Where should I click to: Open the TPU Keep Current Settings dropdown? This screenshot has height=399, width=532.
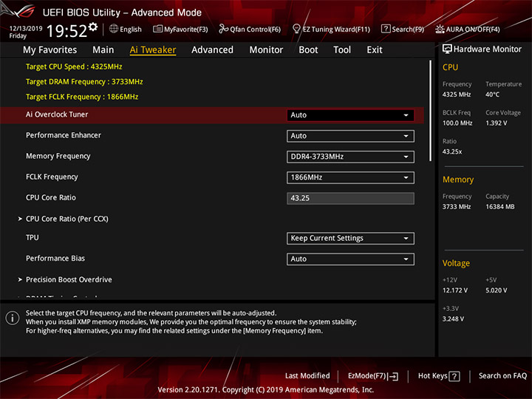point(350,238)
